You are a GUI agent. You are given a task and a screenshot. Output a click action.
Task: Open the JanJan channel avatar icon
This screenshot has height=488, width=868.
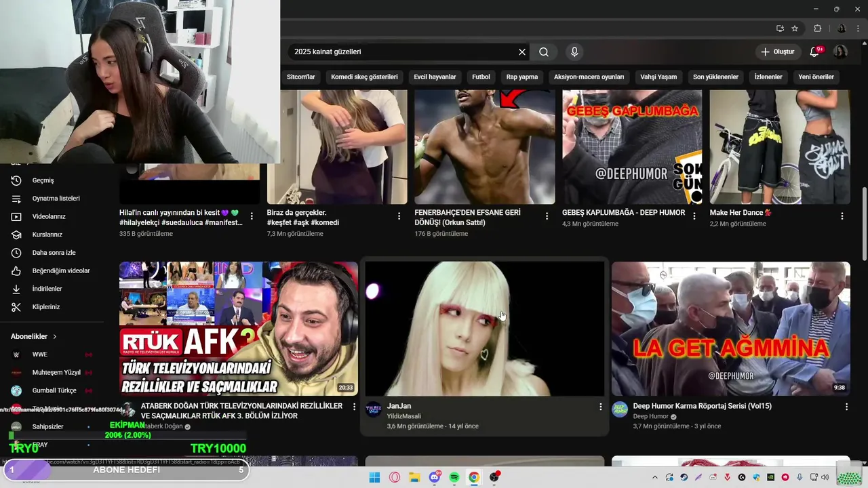point(374,409)
